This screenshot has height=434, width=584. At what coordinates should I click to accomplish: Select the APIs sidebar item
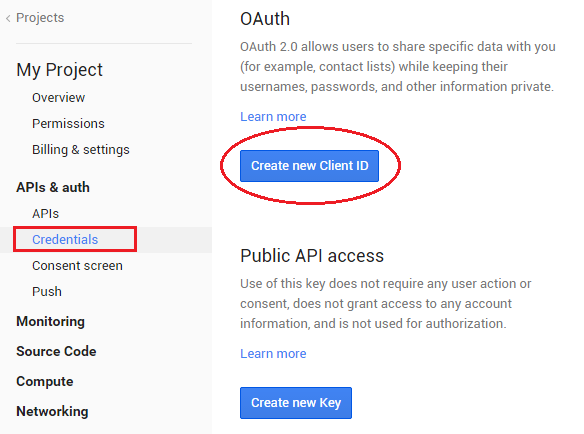pyautogui.click(x=45, y=214)
